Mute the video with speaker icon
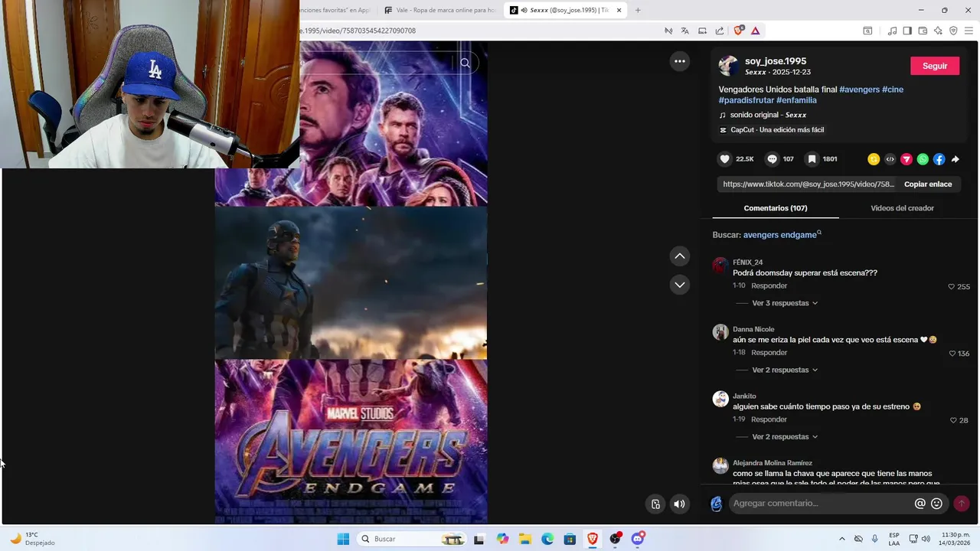This screenshot has height=551, width=980. [679, 504]
